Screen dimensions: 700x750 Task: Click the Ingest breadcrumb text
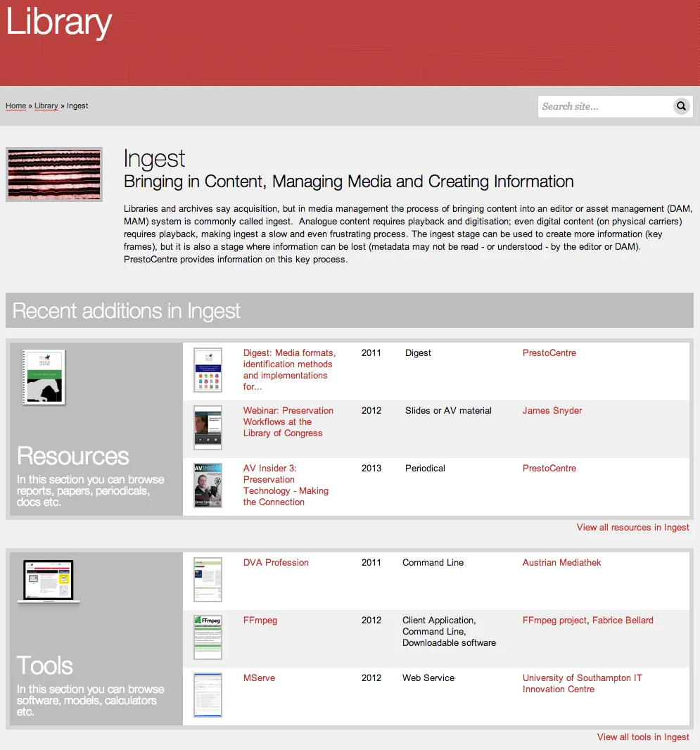click(x=77, y=106)
